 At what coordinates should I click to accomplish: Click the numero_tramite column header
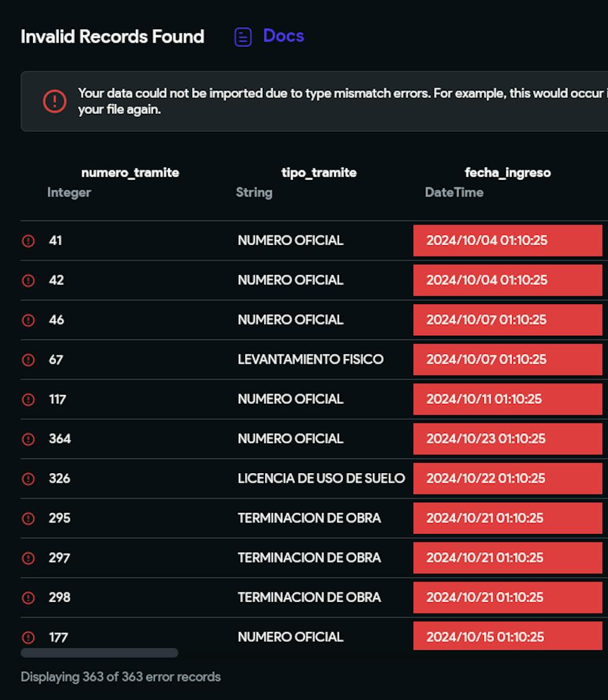point(130,173)
